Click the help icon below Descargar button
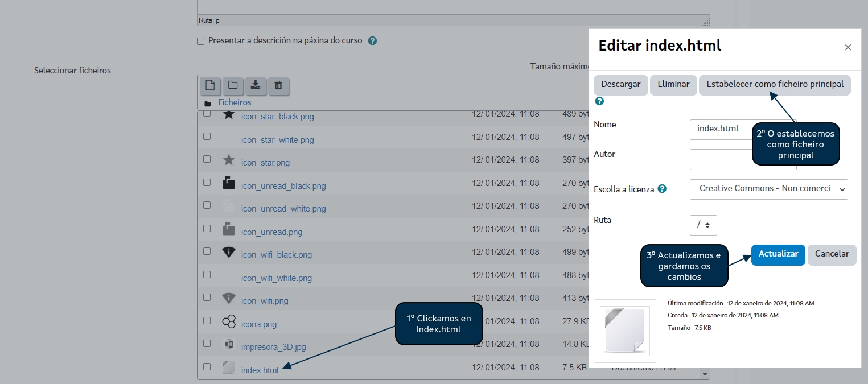This screenshot has height=384, width=868. tap(599, 101)
